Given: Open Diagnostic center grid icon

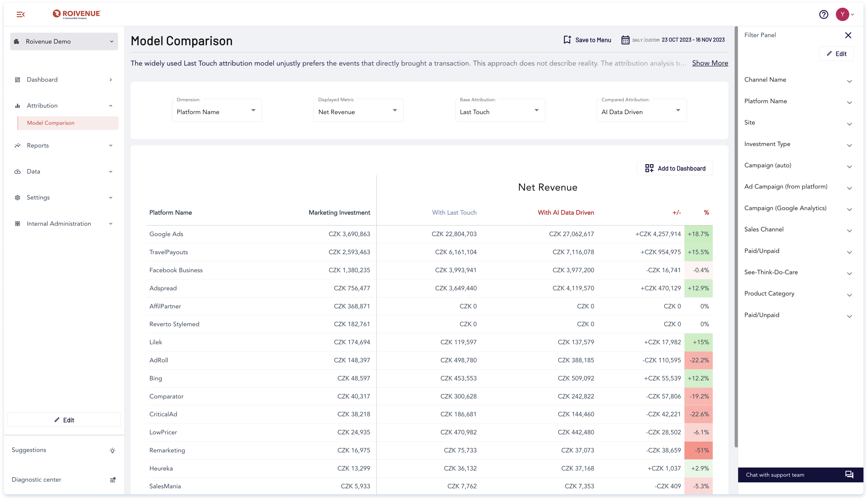Looking at the screenshot, I should tap(113, 480).
